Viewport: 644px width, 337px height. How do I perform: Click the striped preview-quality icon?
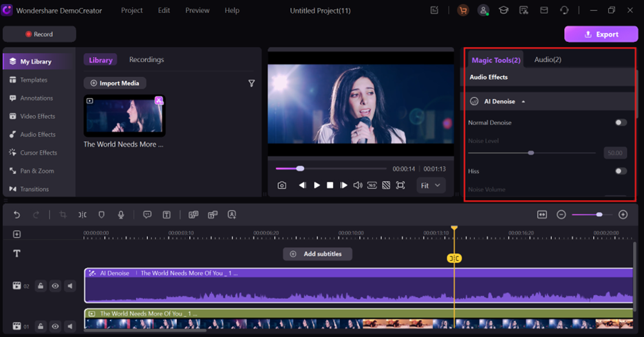(386, 185)
